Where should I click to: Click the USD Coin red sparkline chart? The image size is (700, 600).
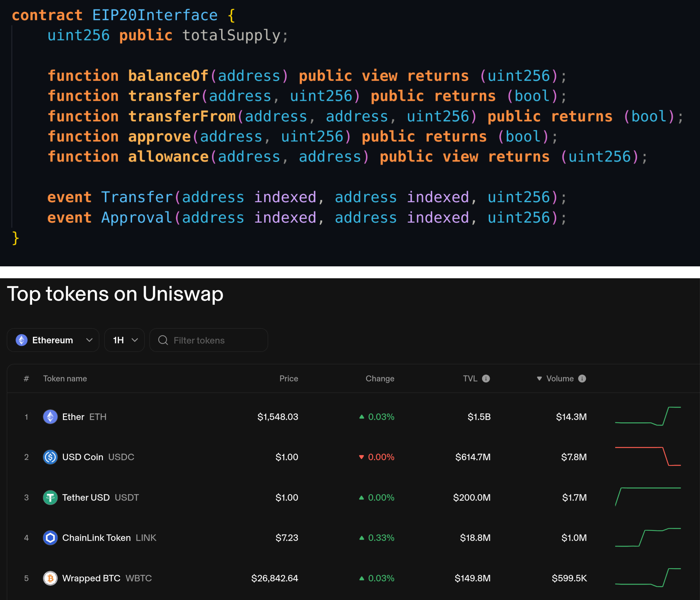pos(648,457)
